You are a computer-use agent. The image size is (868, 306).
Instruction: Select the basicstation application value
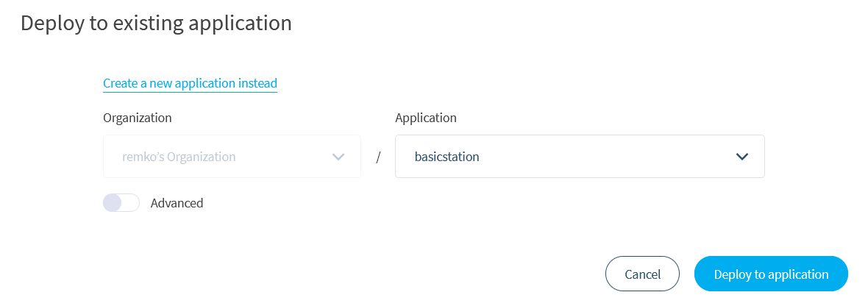tap(447, 157)
